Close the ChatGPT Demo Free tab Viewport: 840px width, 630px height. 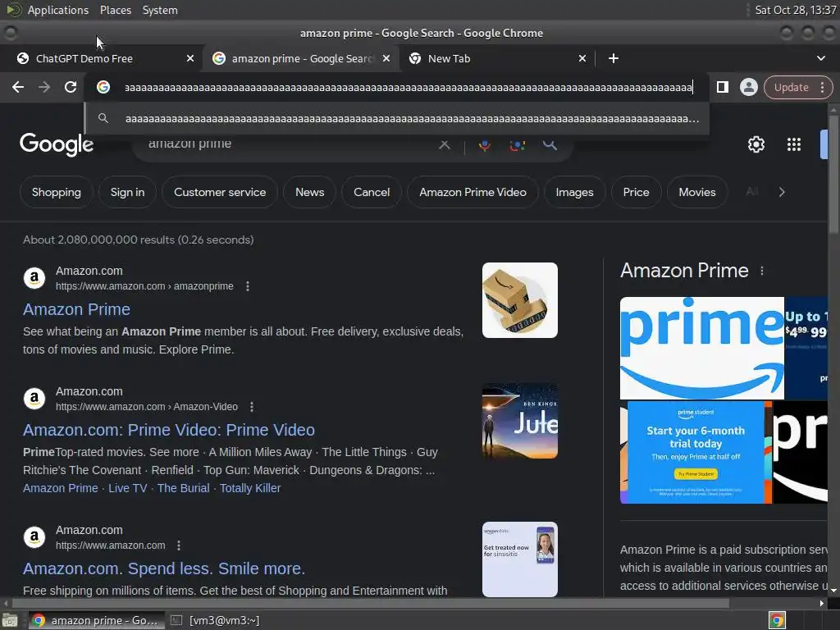point(190,58)
